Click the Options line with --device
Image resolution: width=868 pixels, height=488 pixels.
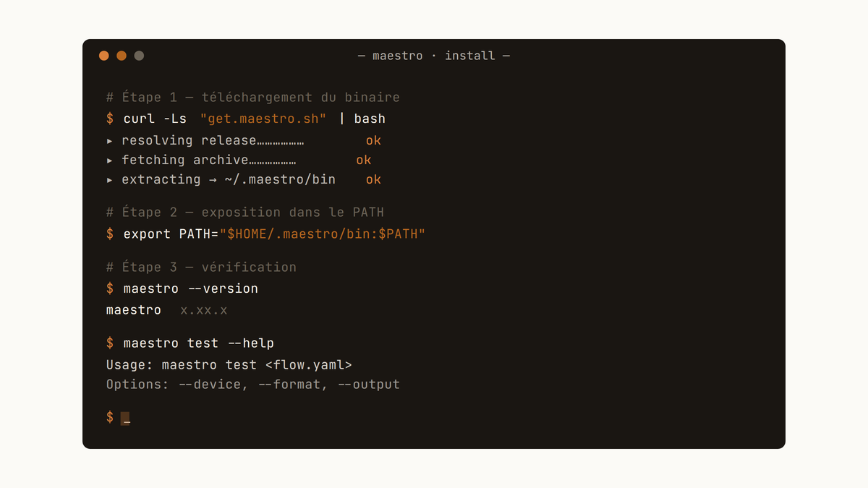(x=253, y=385)
